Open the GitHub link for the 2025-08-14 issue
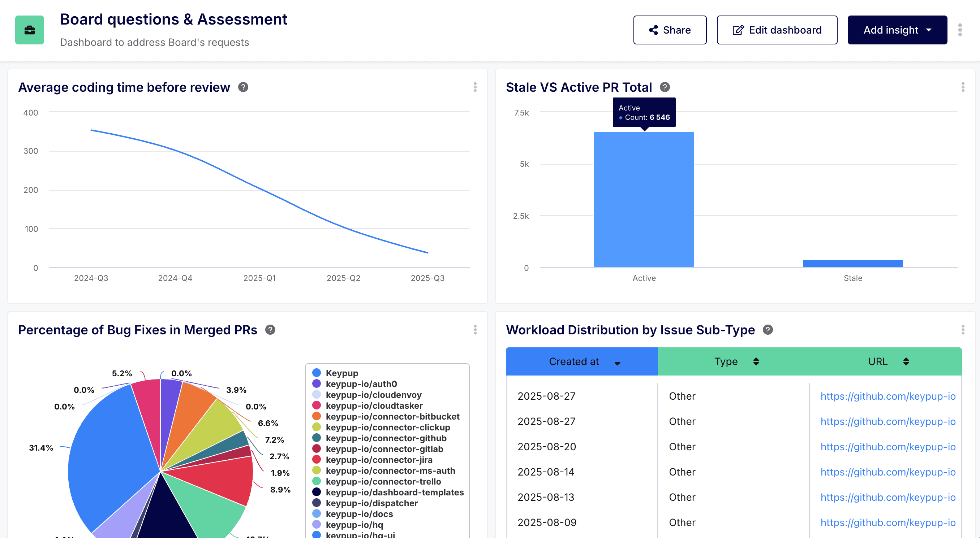The width and height of the screenshot is (980, 538). 888,472
